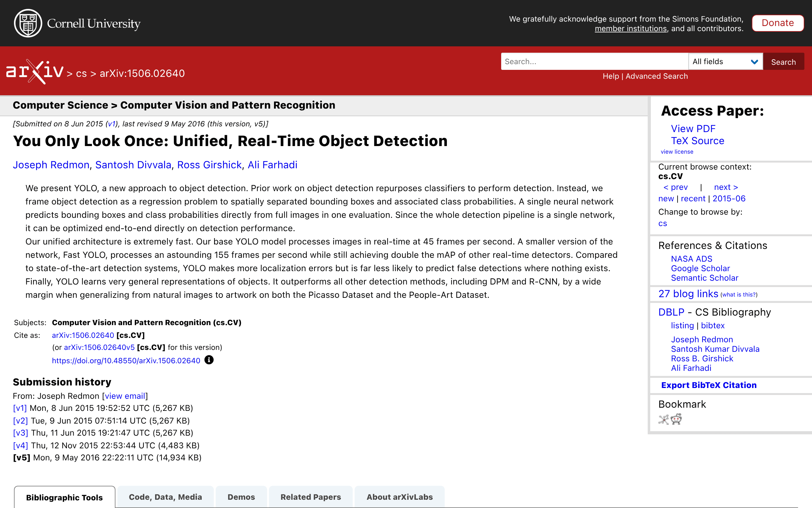
Task: Open the doi.org/10.48550 link
Action: tap(126, 360)
